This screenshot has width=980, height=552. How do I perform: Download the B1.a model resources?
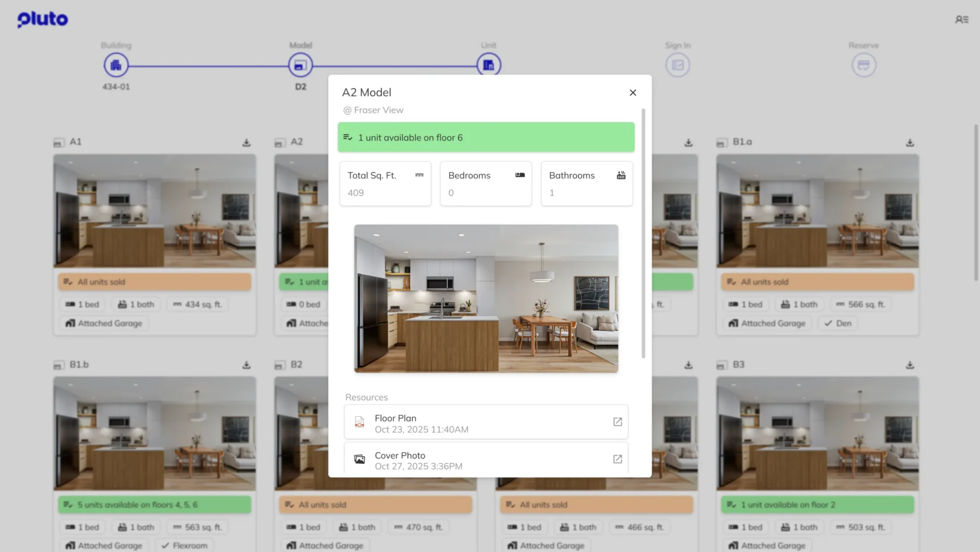coord(910,143)
